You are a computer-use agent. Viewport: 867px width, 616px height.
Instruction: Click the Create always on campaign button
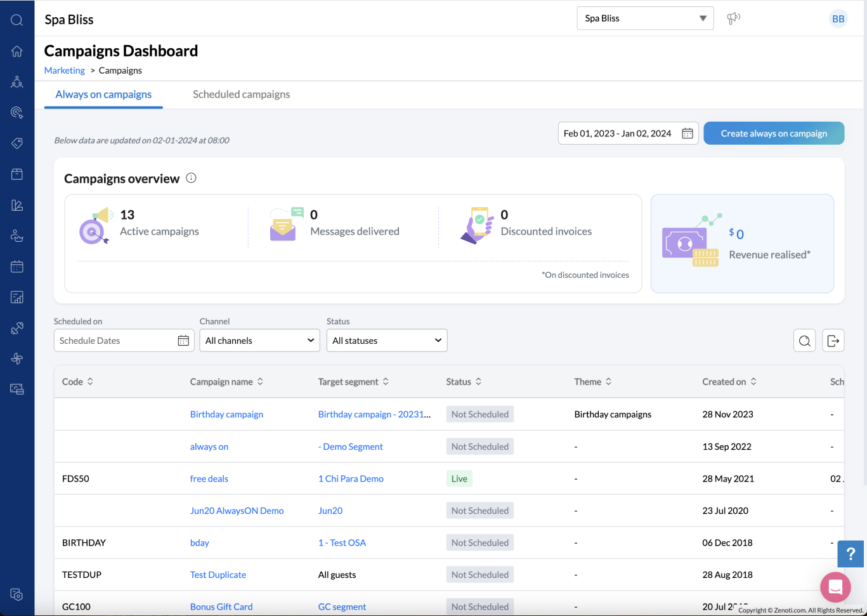click(x=774, y=133)
